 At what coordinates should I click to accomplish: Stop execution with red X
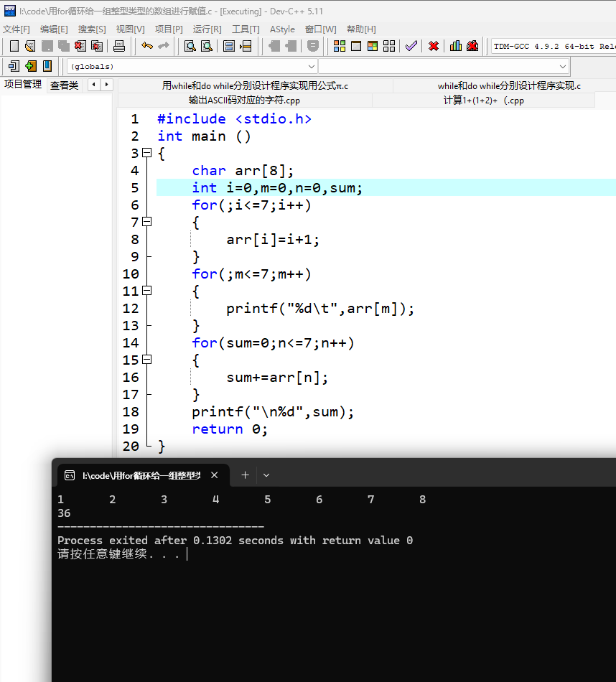click(434, 46)
